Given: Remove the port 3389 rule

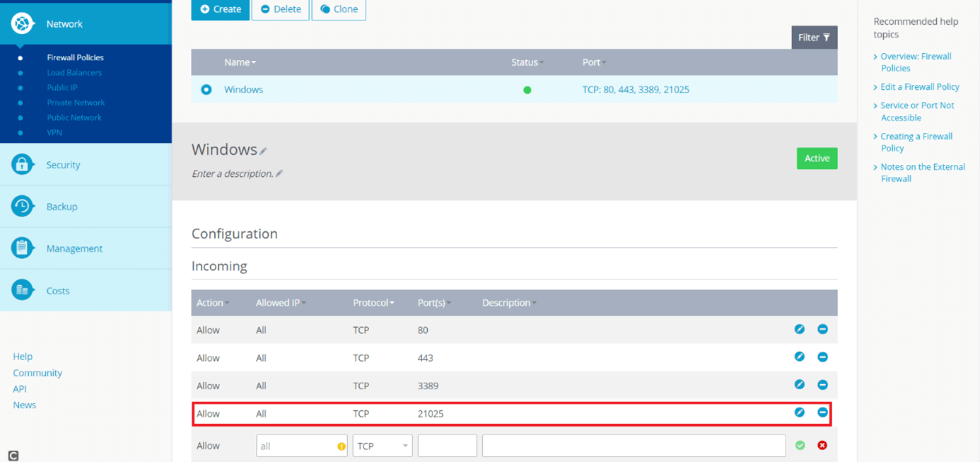Looking at the screenshot, I should pos(822,384).
